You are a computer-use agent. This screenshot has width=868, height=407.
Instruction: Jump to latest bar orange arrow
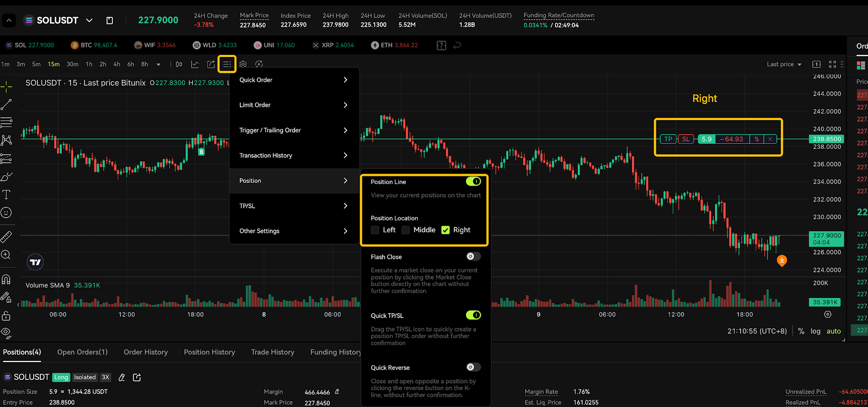pyautogui.click(x=782, y=260)
